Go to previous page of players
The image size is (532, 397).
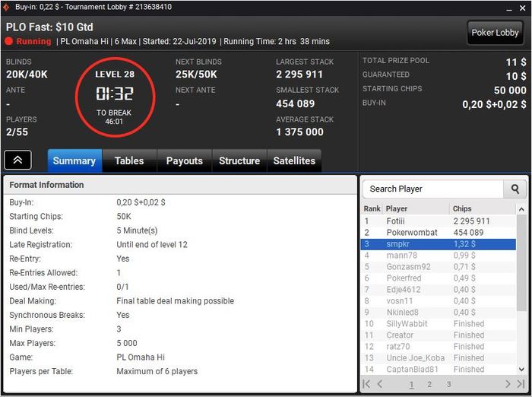point(380,384)
